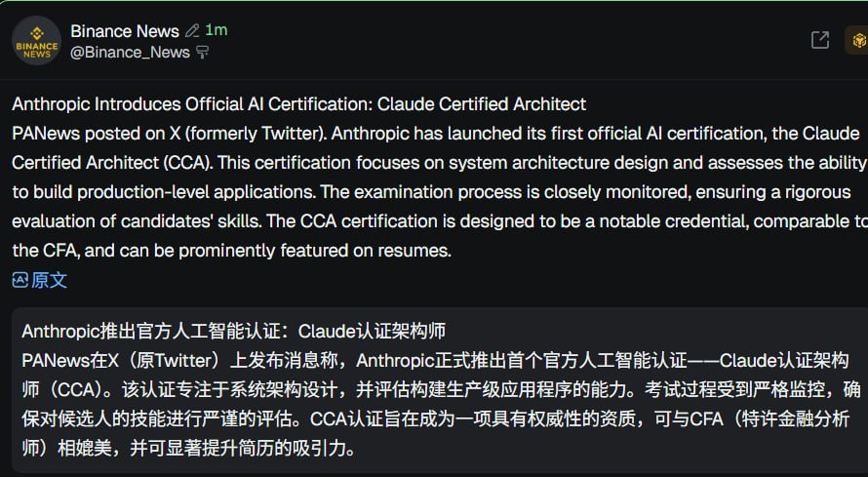Open the Binance News profile avatar
The width and height of the screenshot is (868, 477).
(37, 41)
